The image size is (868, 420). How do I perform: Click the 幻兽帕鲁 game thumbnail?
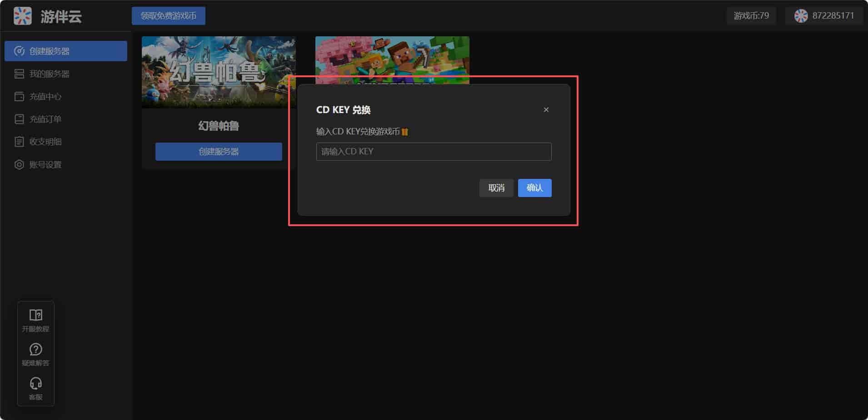tap(219, 72)
